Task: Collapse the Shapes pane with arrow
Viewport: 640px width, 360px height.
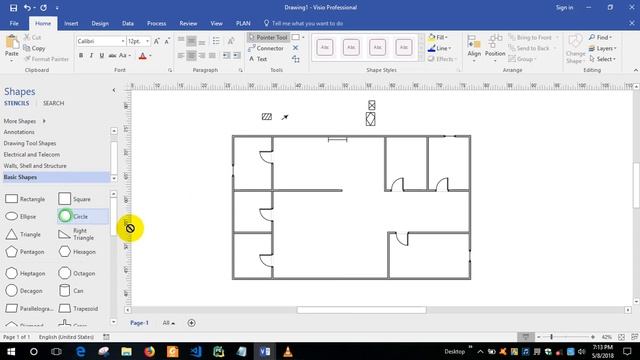Action: coord(114,90)
